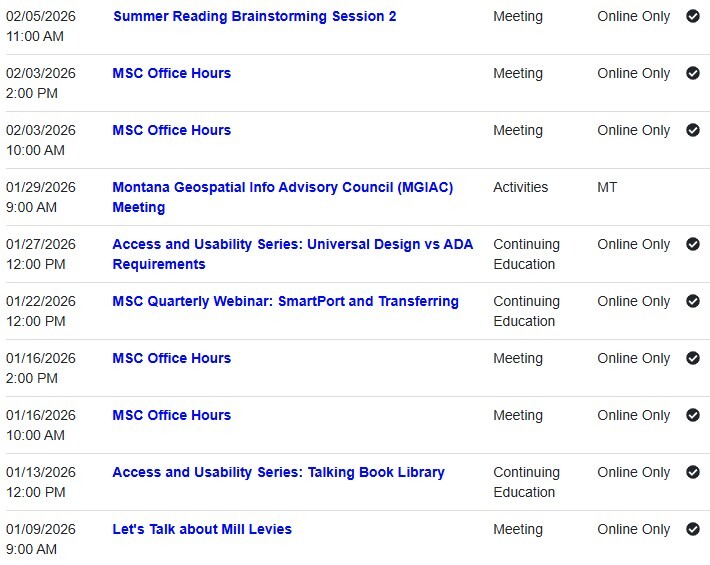Image resolution: width=710 pixels, height=565 pixels.
Task: Open MSC Office Hours on 02/03 at 10:00 AM
Action: pyautogui.click(x=171, y=130)
